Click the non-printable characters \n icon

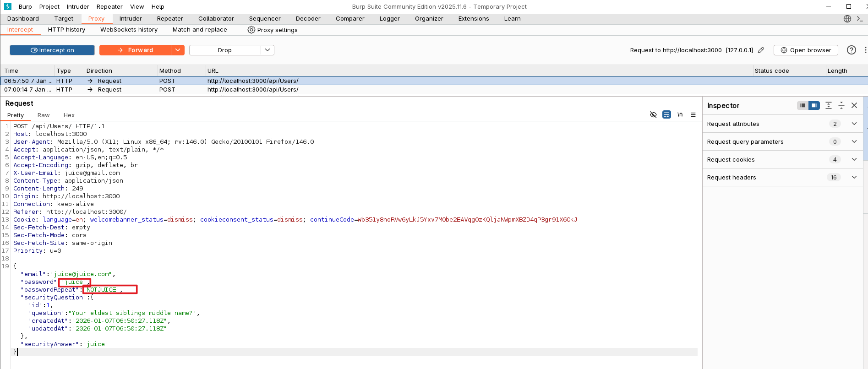pos(680,115)
